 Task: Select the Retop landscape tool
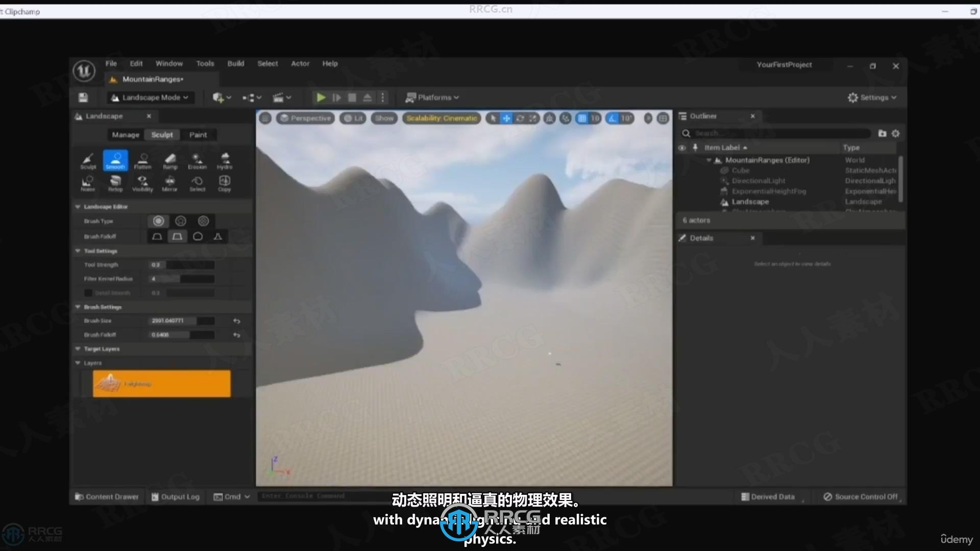pos(115,183)
